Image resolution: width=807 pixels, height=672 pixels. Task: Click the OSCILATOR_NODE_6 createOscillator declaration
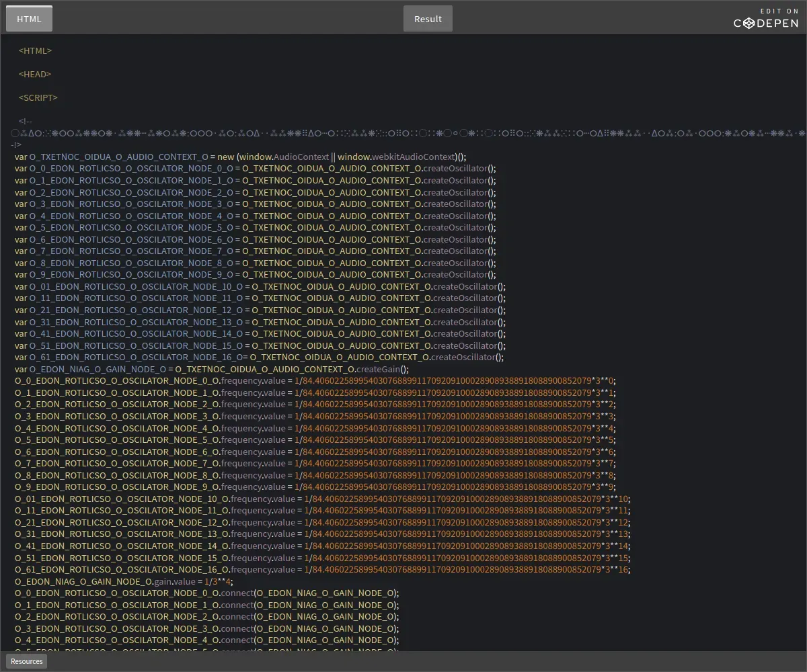tap(256, 239)
